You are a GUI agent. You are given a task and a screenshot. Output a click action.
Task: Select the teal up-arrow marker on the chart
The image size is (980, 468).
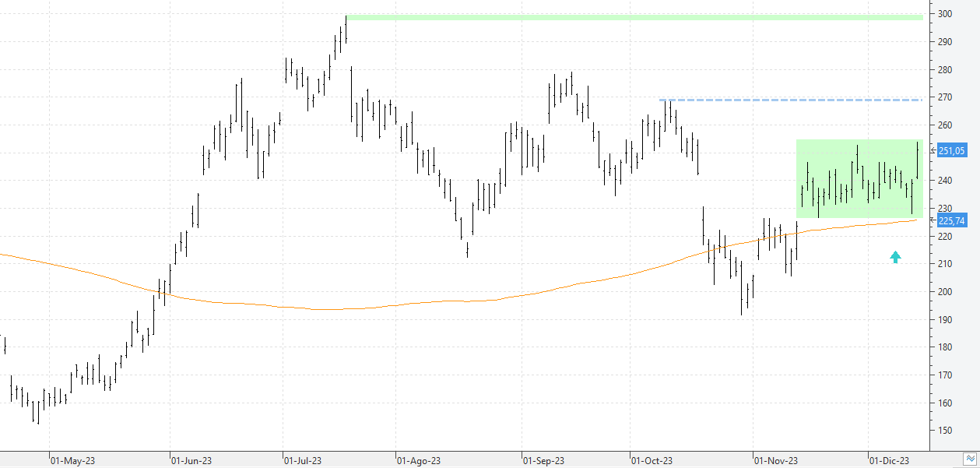pyautogui.click(x=895, y=256)
